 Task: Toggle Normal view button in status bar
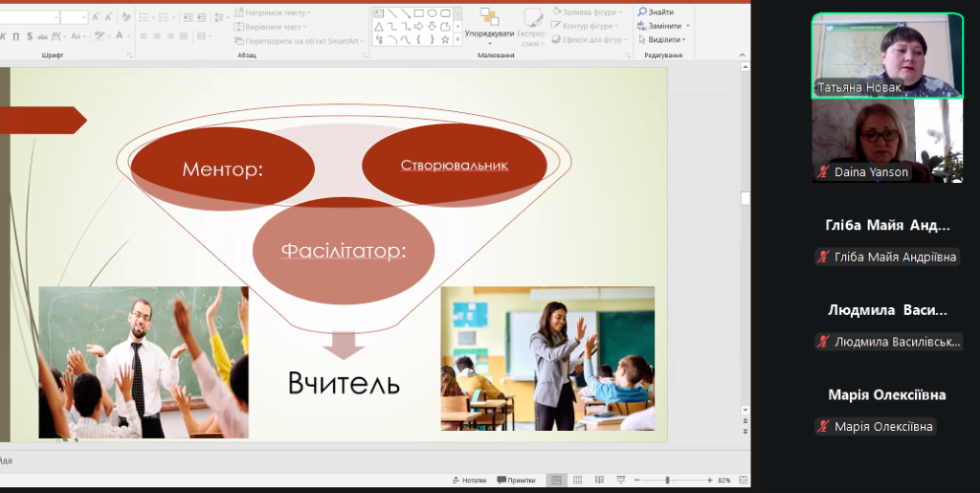[x=555, y=480]
